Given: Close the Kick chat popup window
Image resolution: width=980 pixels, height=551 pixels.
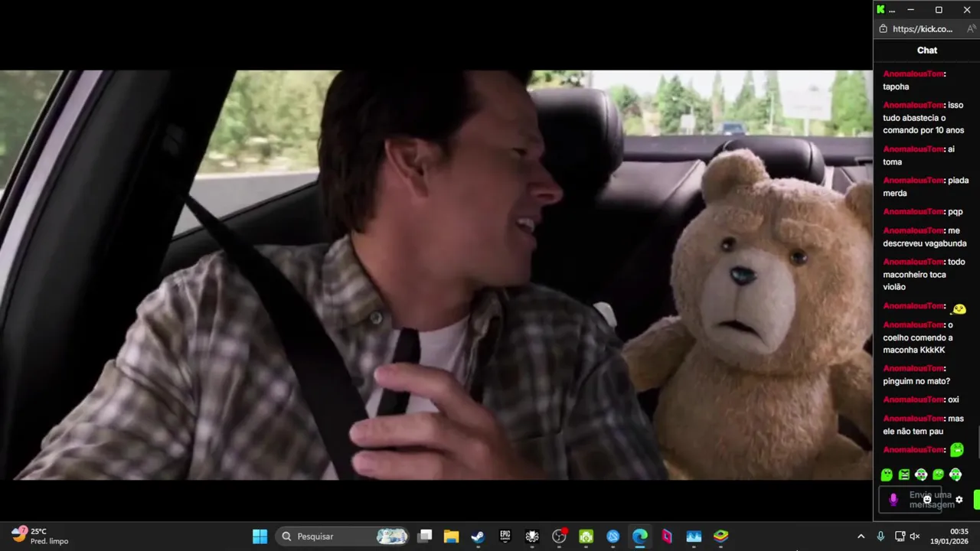Looking at the screenshot, I should coord(967,10).
